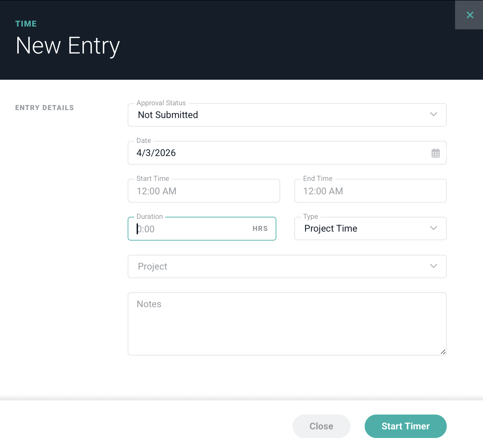Click the X icon to dismiss dialog
This screenshot has height=448, width=483.
pyautogui.click(x=470, y=15)
